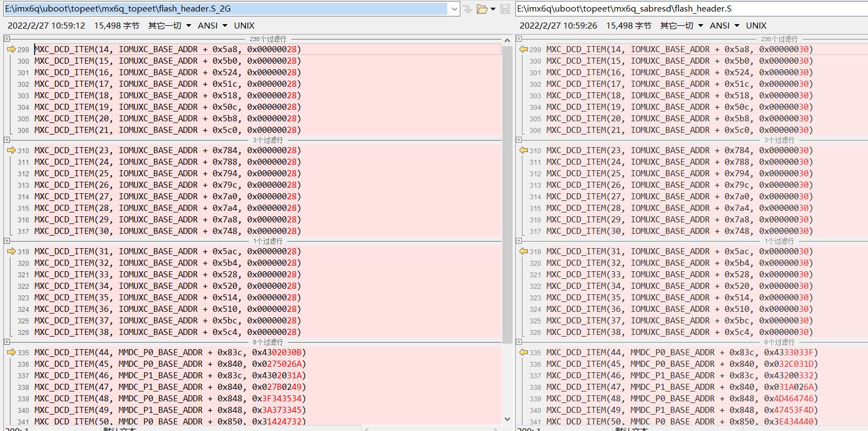Screen dimensions: 868x431
Task: Click the left 298个过滤行 separator label
Action: click(268, 39)
